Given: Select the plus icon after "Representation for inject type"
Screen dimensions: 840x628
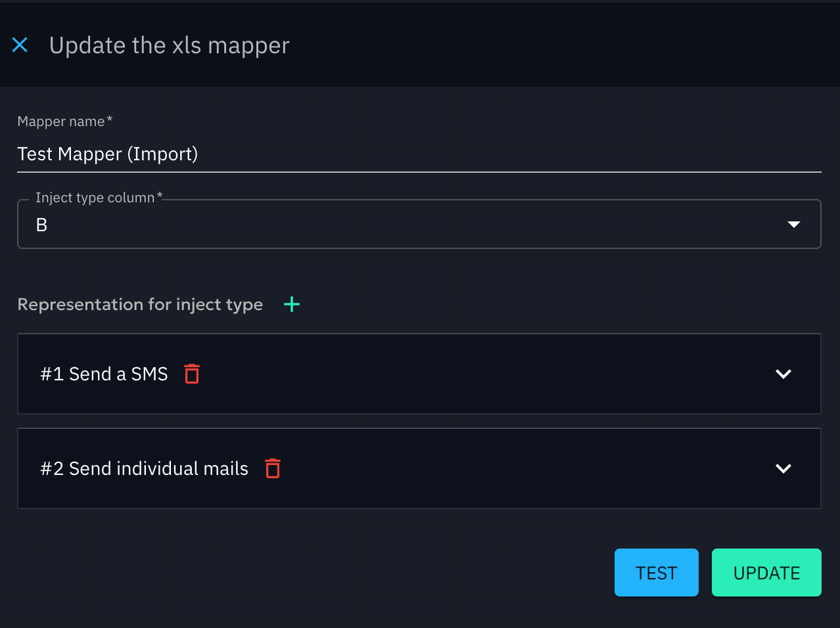Looking at the screenshot, I should [291, 304].
